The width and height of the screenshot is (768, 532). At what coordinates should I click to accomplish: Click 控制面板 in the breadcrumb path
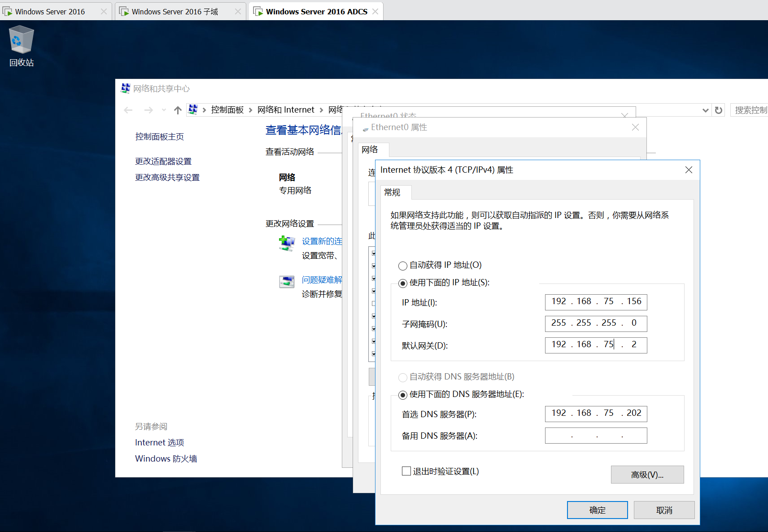[x=227, y=110]
